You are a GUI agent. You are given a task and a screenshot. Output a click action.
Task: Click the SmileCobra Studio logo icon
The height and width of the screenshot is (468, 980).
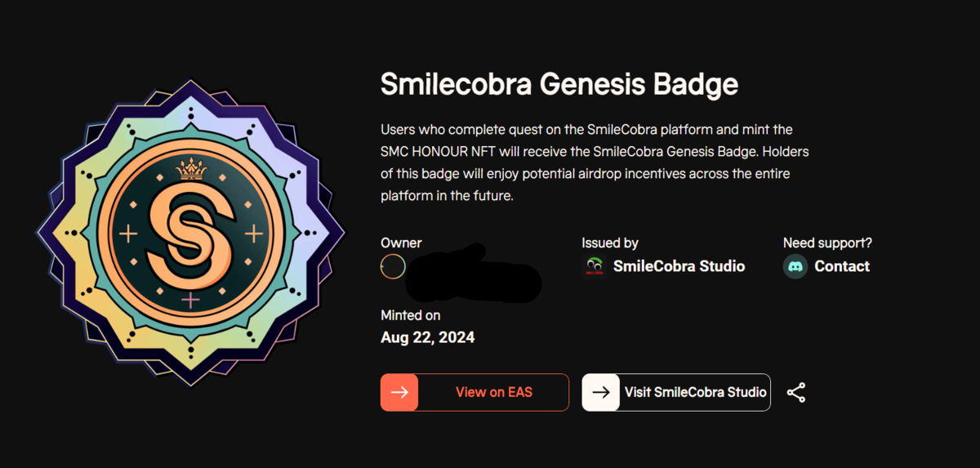coord(594,266)
